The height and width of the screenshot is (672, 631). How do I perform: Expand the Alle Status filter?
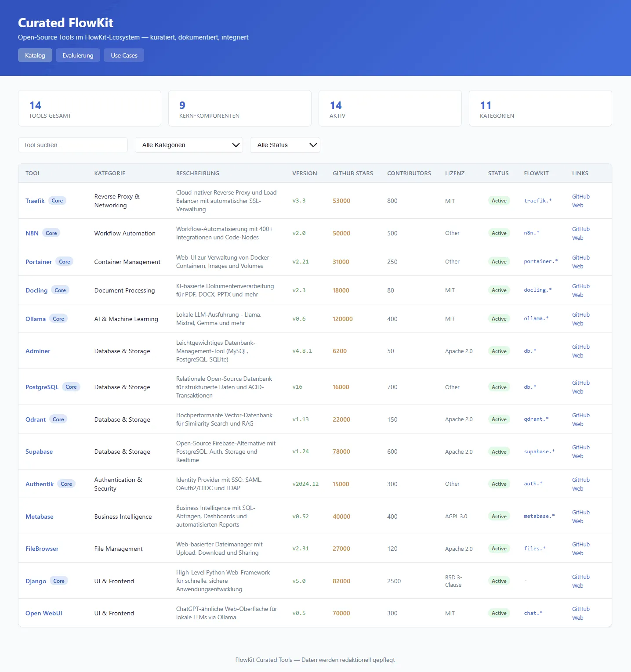click(x=285, y=145)
